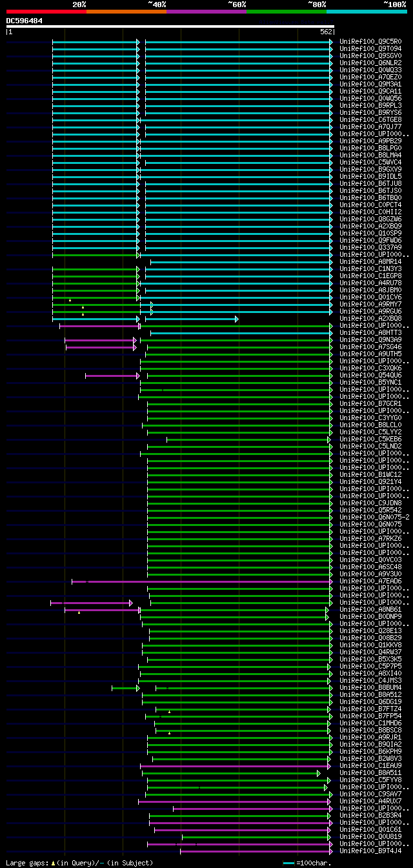Click hit label UniRef100_A7QJ77
This screenshot has height=868, width=413.
[x=370, y=126]
